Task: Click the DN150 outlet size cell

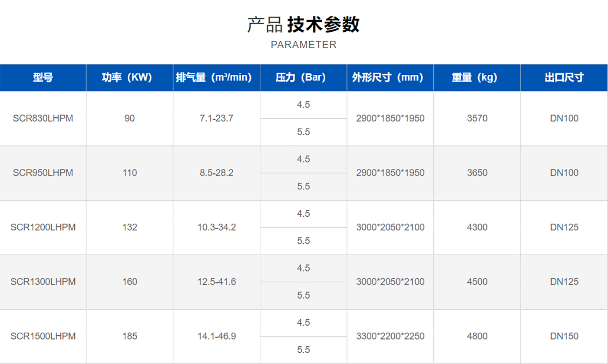Action: [564, 336]
